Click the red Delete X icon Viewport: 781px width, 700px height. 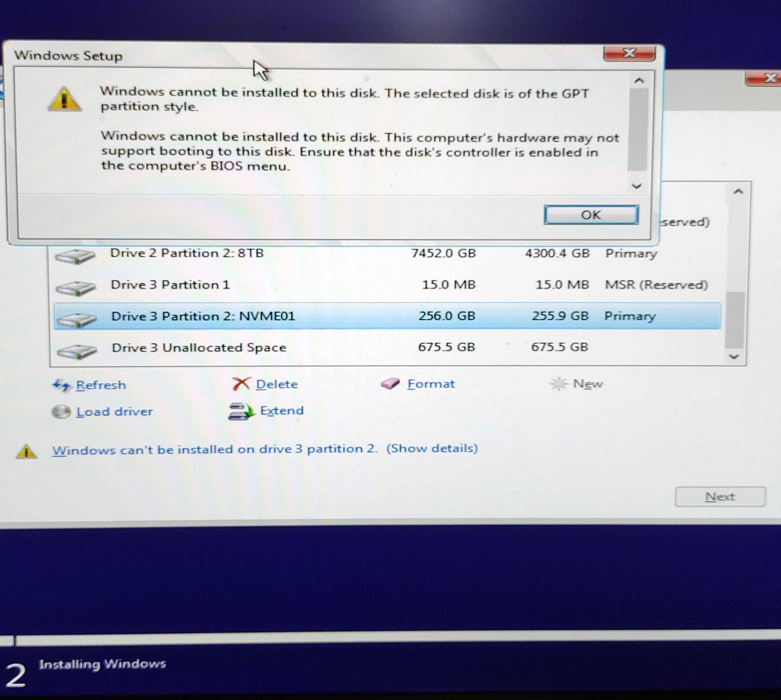coord(241,384)
